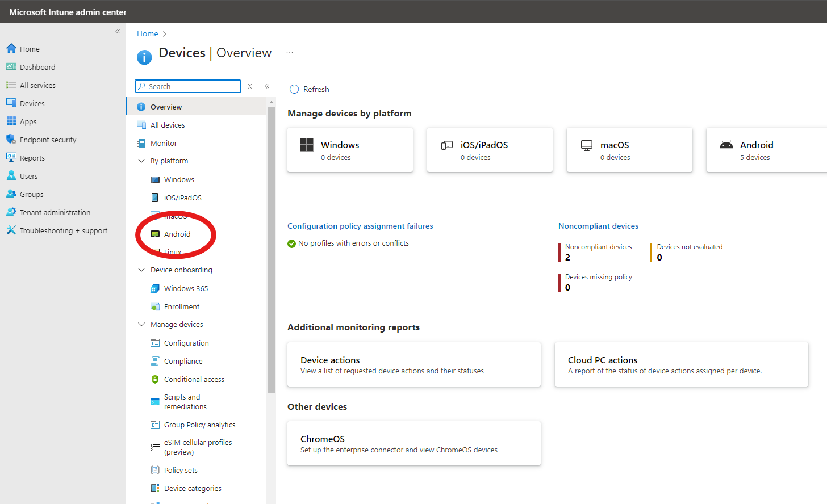Click the Compliance document icon
827x504 pixels.
tap(155, 361)
